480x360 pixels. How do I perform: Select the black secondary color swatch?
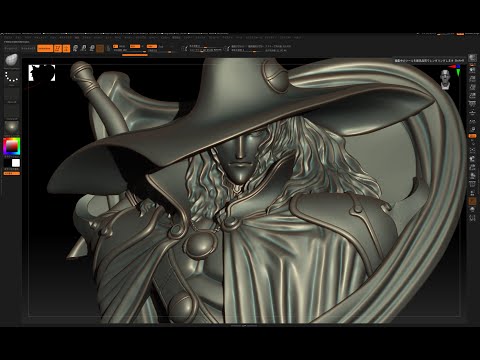pos(7,163)
